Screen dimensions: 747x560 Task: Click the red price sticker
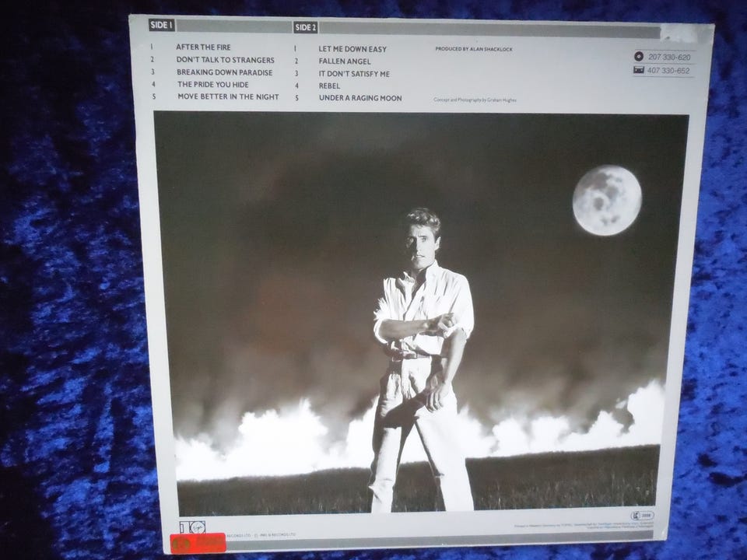coord(198,543)
